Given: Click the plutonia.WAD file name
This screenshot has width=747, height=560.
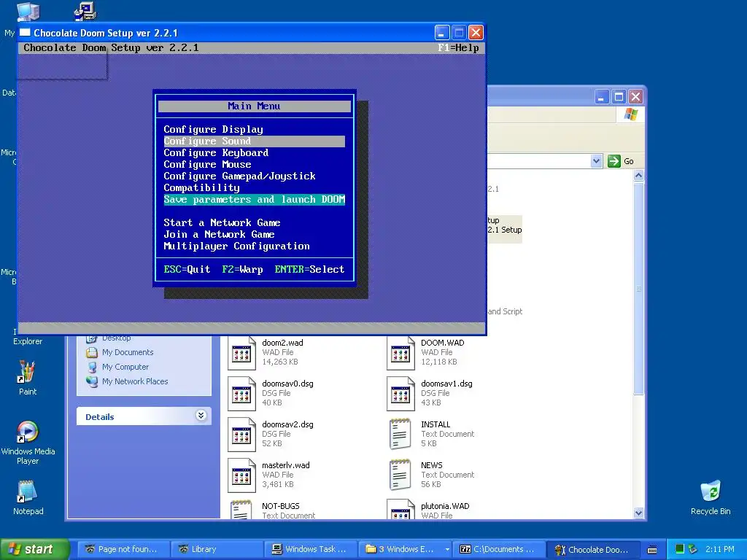Looking at the screenshot, I should coord(445,506).
